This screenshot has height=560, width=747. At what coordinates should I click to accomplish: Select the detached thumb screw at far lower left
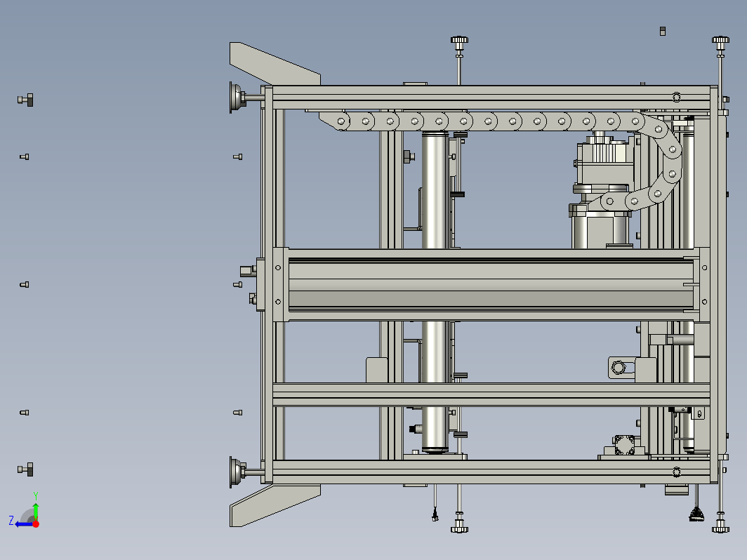(x=26, y=469)
